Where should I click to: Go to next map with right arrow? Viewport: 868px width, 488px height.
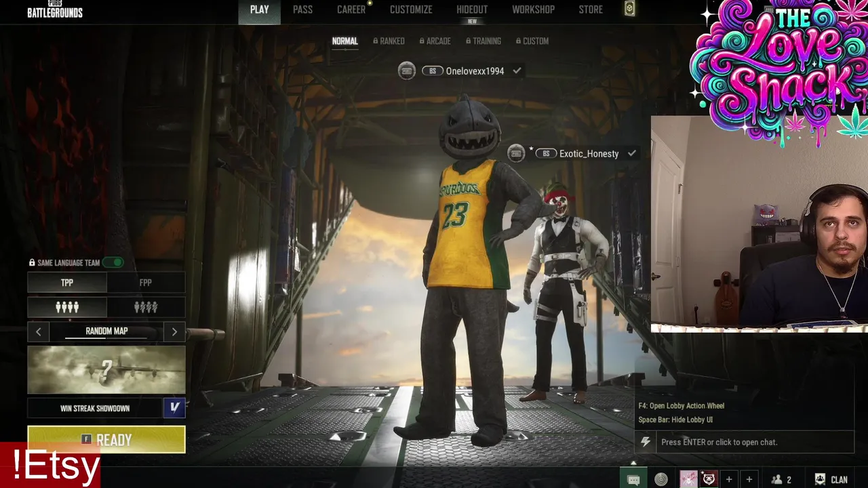174,331
